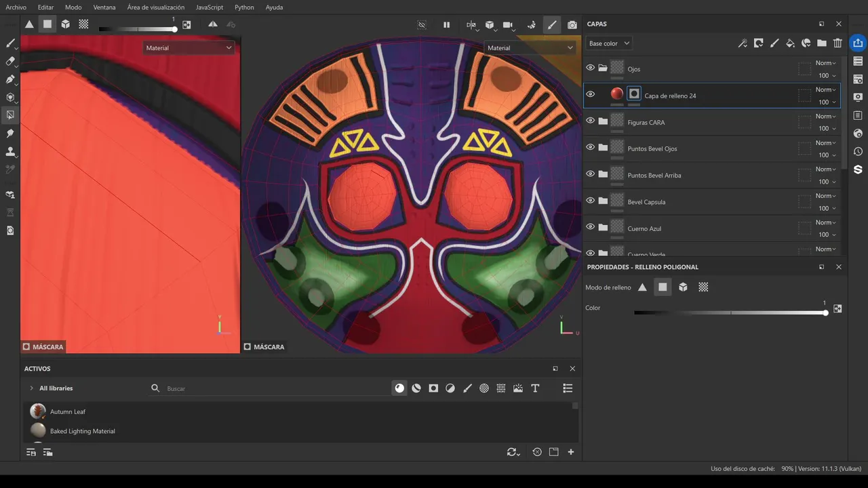Select the Smudge tool

(10, 134)
